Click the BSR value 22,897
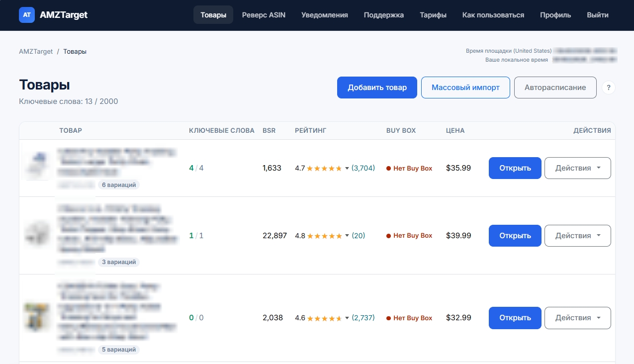The width and height of the screenshot is (634, 364). point(274,236)
